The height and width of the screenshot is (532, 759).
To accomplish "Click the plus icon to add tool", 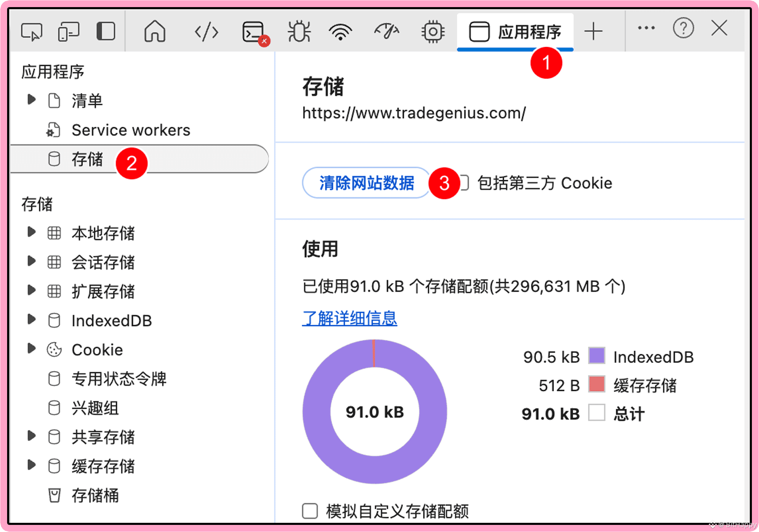I will coord(593,31).
